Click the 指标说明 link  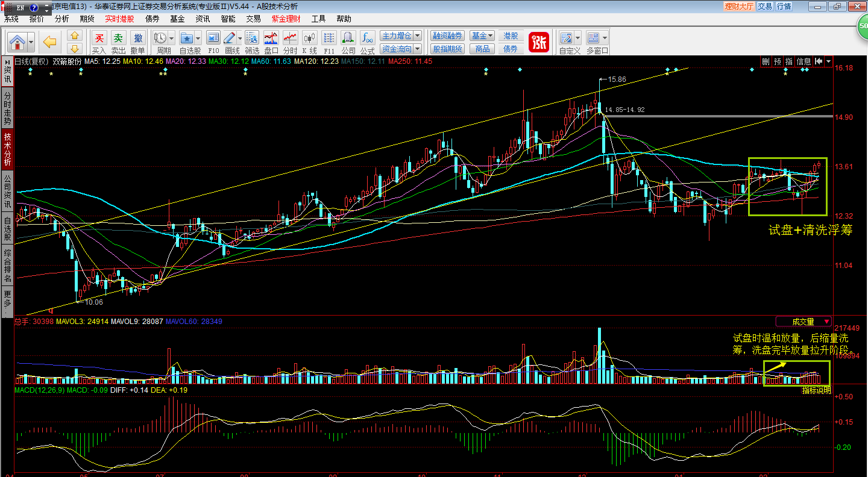(816, 390)
